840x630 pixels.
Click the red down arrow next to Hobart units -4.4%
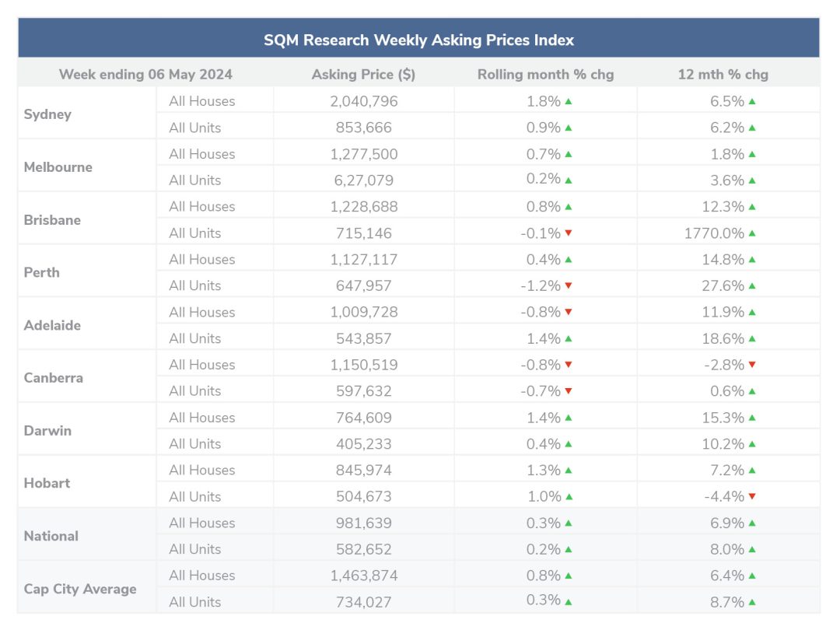(x=752, y=496)
